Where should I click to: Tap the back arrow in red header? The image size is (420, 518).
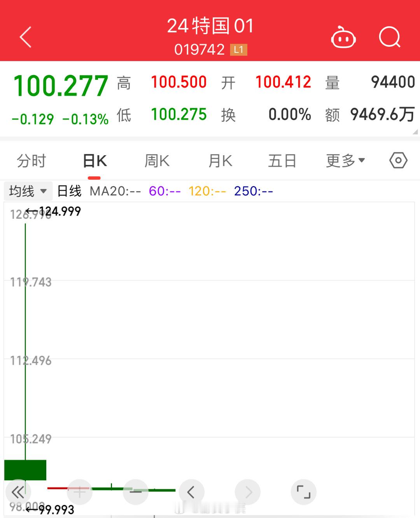tap(25, 37)
